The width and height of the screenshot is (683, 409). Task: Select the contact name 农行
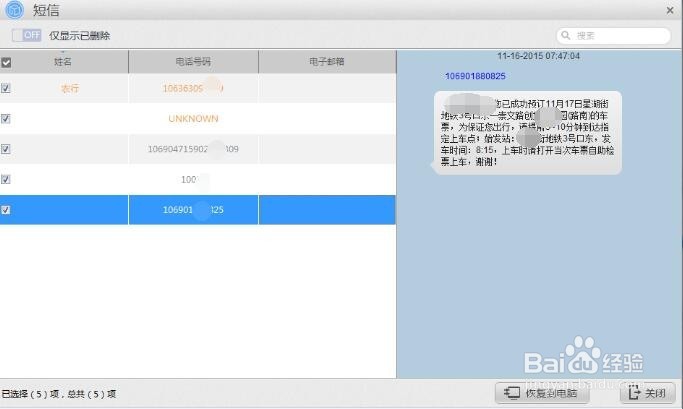70,88
